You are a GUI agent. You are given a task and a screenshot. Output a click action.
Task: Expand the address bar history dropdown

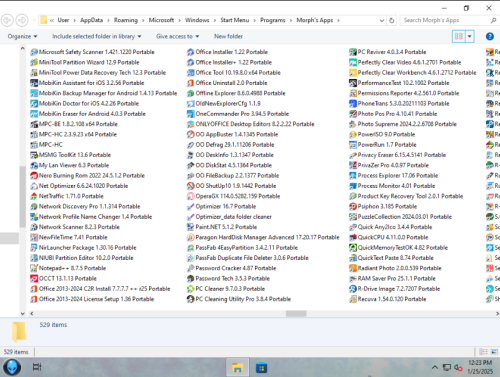point(382,20)
